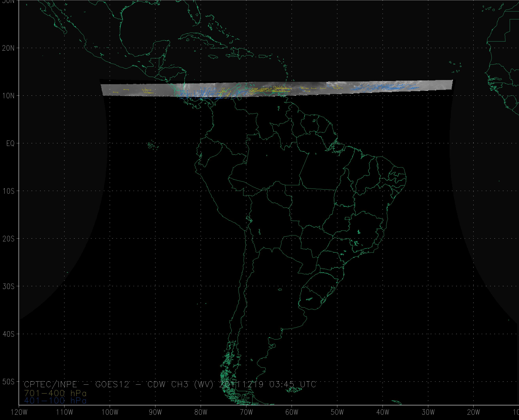
Task: Click the 50S latitude axis label
Action: [x=8, y=382]
